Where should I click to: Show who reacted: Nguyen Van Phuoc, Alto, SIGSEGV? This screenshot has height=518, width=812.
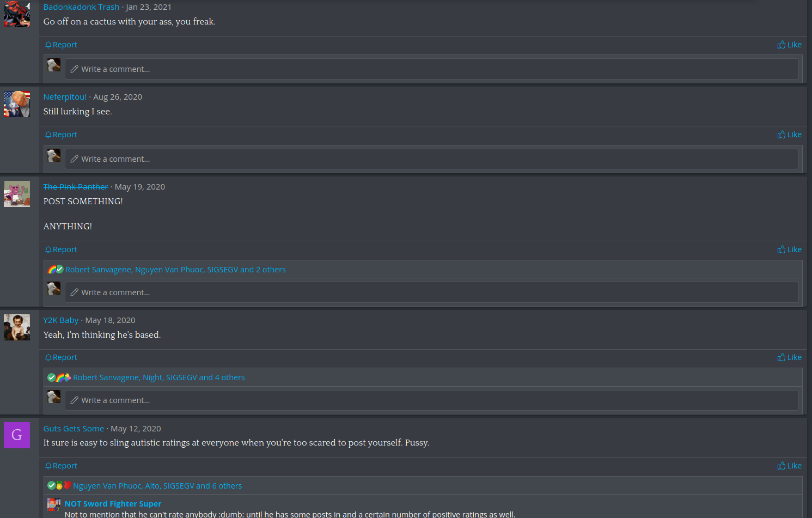[157, 486]
